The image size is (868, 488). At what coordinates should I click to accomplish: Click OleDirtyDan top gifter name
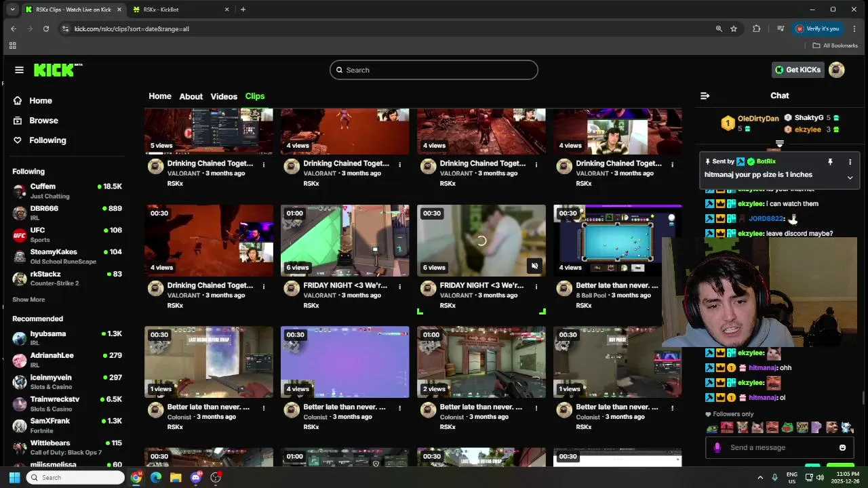tap(758, 119)
